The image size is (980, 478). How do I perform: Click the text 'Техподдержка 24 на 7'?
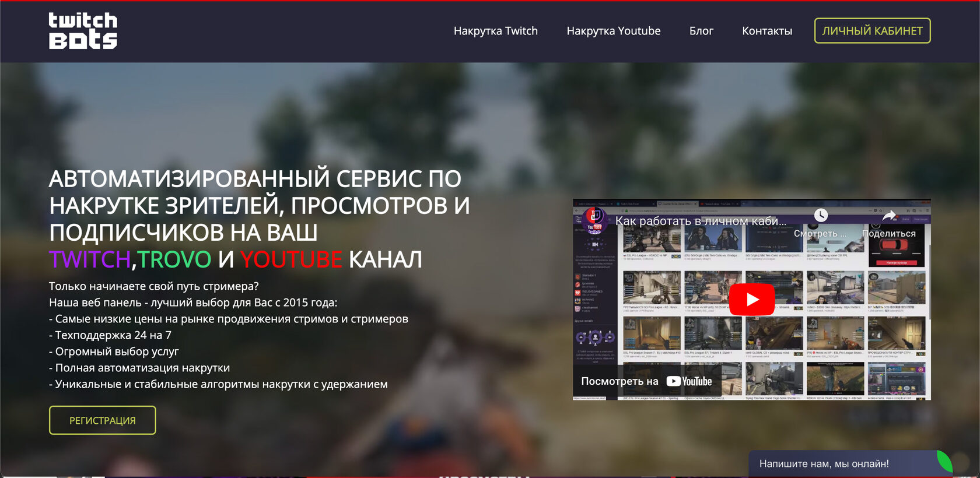(x=113, y=335)
